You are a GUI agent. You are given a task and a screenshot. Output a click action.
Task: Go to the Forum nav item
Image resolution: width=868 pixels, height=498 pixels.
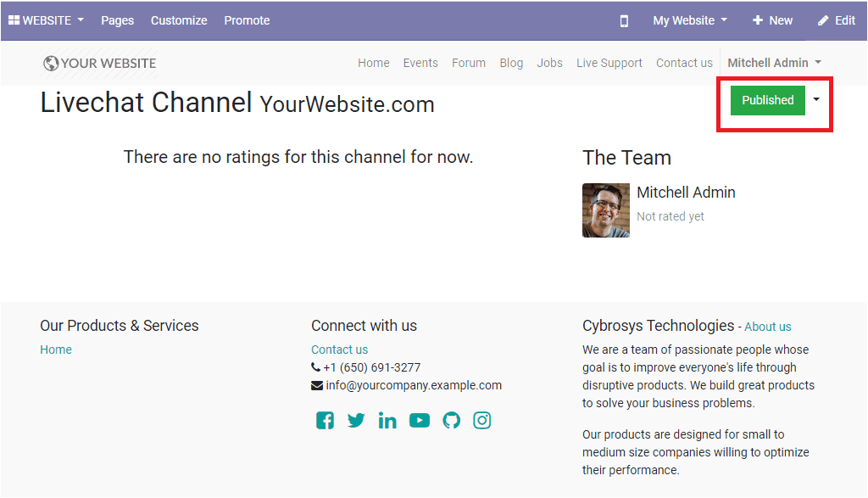468,63
